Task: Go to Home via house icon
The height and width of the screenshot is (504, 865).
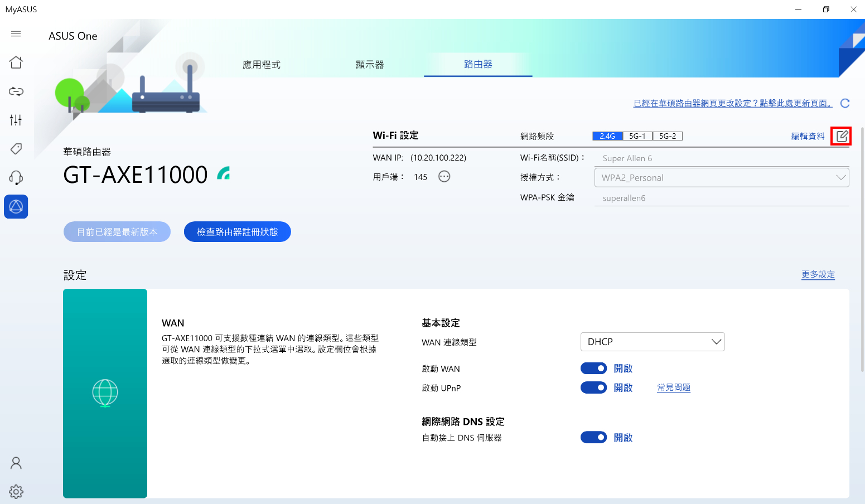Action: pos(16,62)
